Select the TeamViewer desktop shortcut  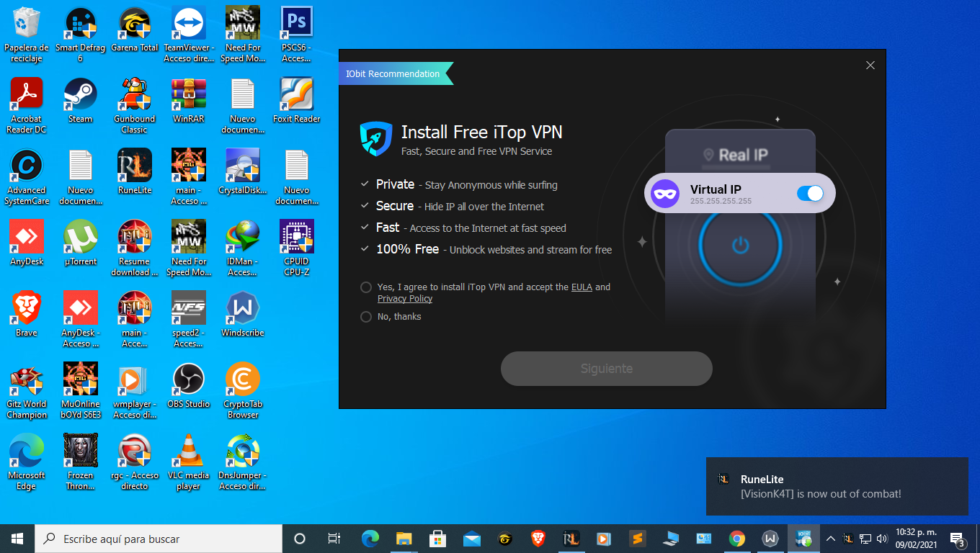coord(189,35)
